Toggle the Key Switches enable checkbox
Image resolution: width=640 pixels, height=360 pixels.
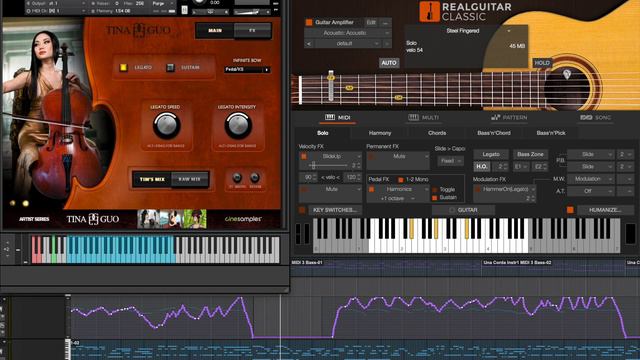302,210
